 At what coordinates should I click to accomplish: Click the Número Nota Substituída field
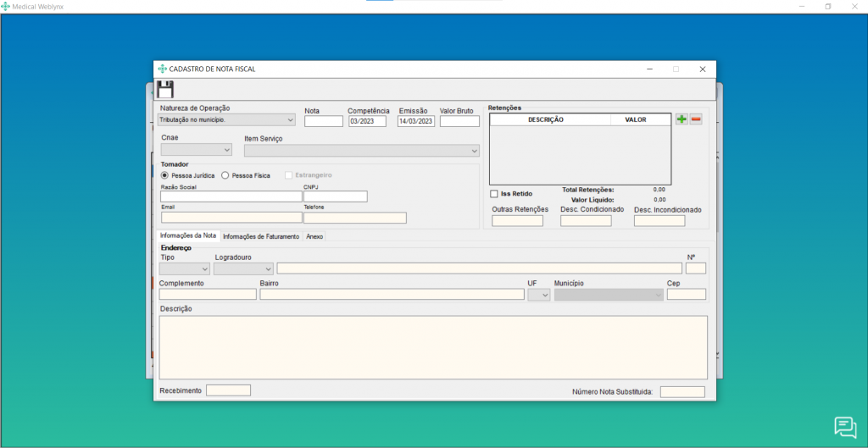[x=682, y=391]
